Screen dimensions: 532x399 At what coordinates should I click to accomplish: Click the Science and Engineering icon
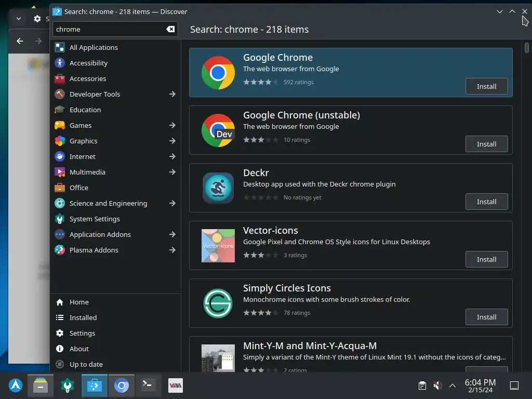60,204
